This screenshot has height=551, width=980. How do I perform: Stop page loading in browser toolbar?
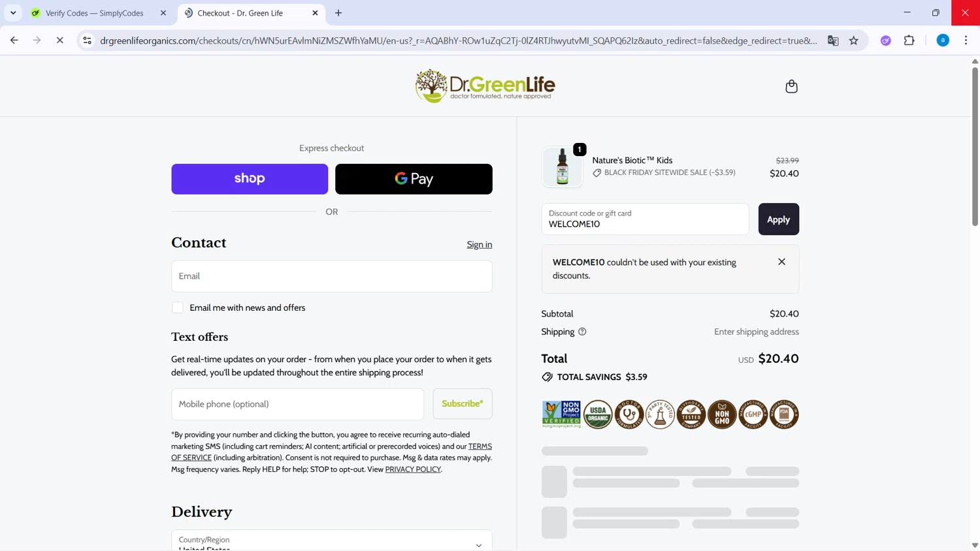pos(59,40)
